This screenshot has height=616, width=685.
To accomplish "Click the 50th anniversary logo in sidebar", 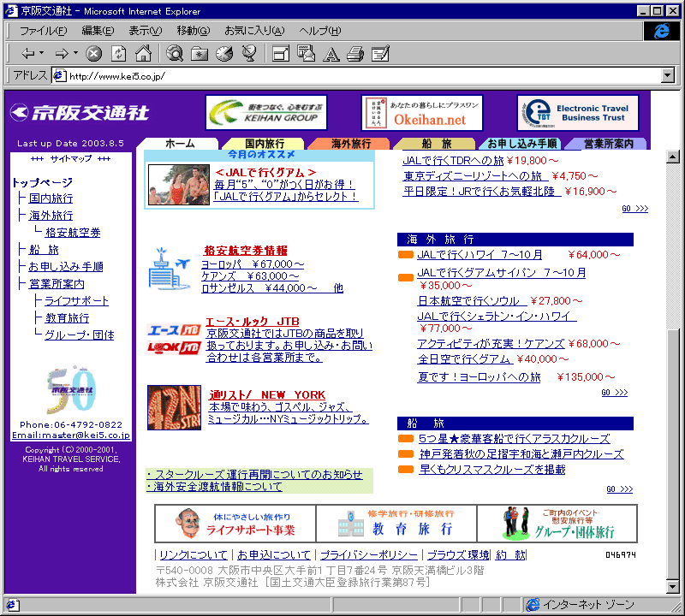I will tap(71, 389).
